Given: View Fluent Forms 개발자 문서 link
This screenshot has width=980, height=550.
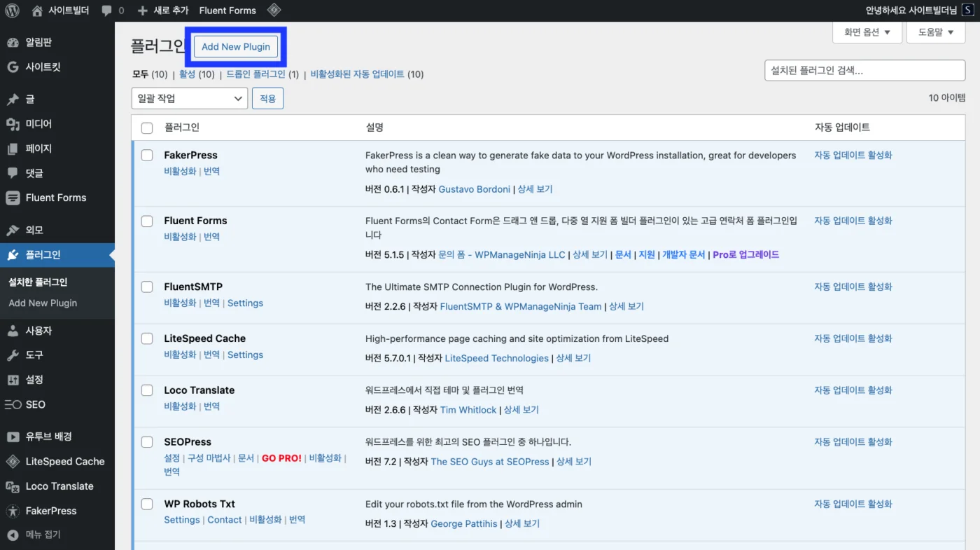Looking at the screenshot, I should coord(684,255).
